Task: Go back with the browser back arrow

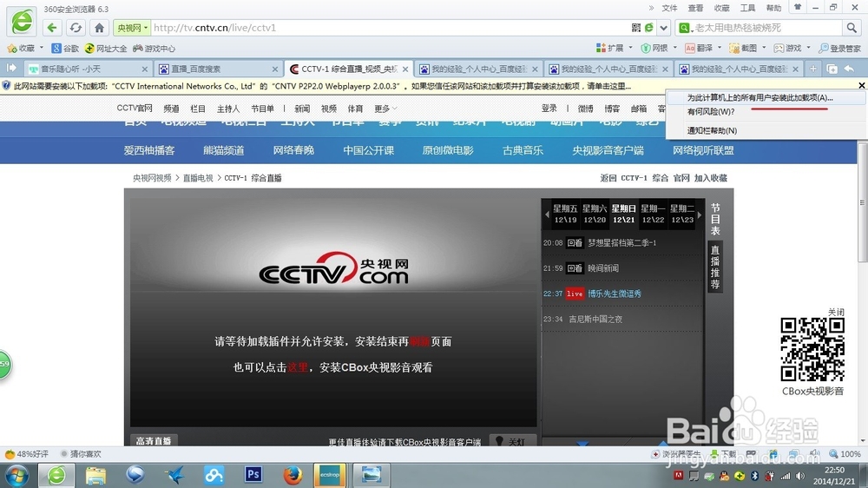Action: click(x=52, y=28)
